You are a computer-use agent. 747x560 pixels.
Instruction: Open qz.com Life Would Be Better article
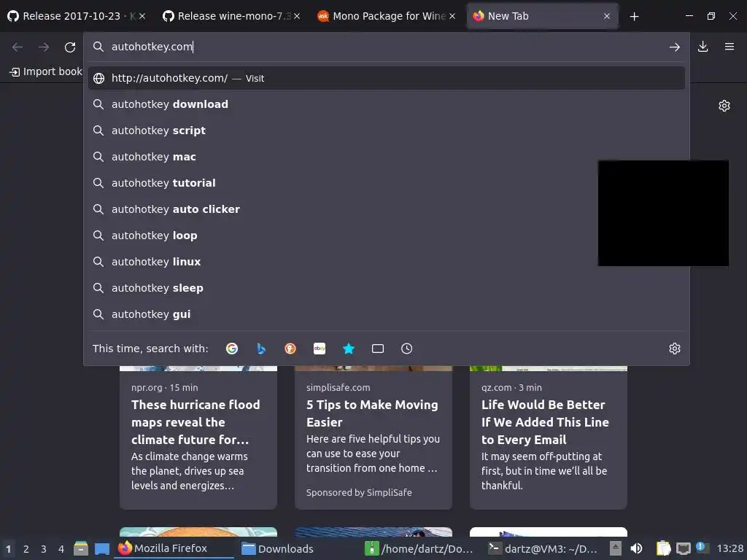[549, 438]
